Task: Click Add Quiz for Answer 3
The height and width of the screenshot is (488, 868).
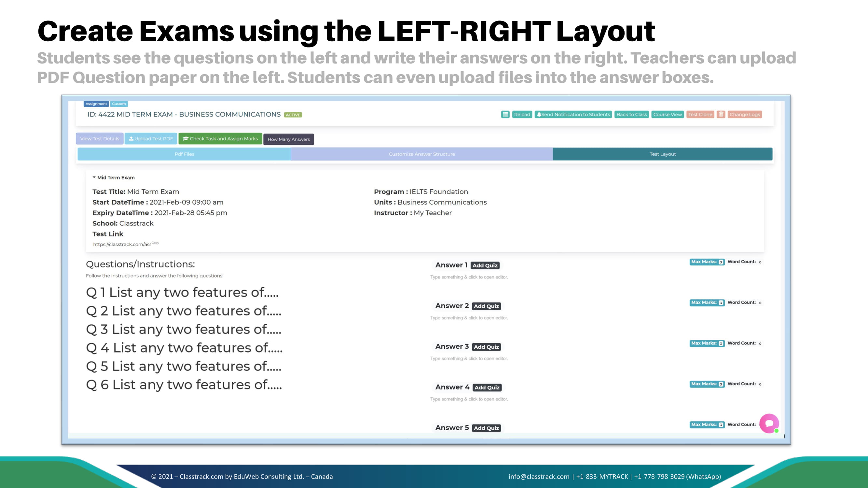Action: [486, 347]
